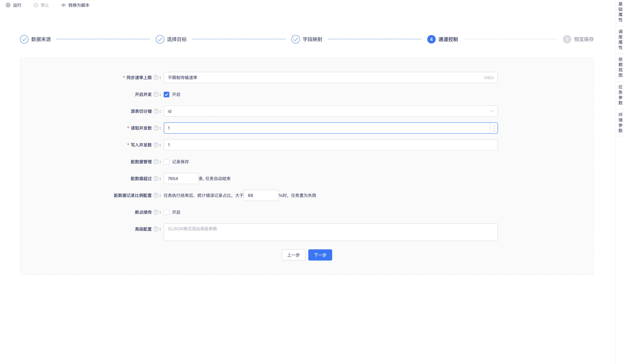Click help icon next to 脏数据管理
This screenshot has width=625, height=364.
[x=156, y=162]
